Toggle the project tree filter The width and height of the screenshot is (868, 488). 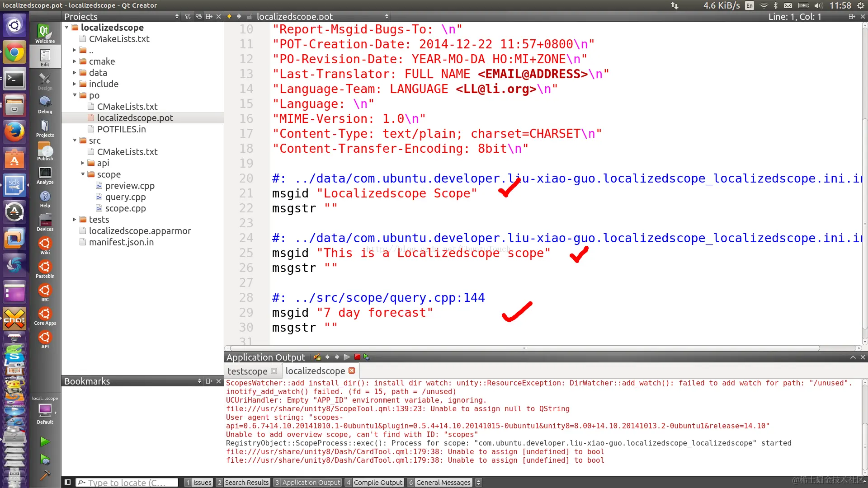pyautogui.click(x=188, y=16)
